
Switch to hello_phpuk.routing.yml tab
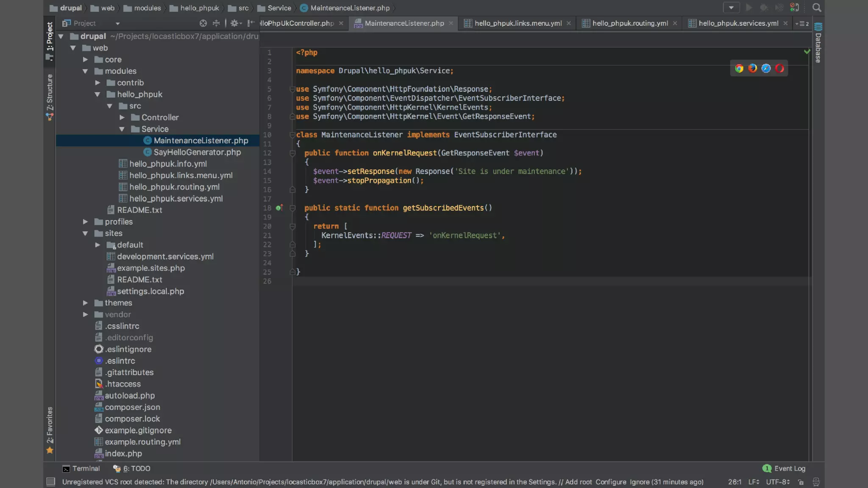coord(630,23)
